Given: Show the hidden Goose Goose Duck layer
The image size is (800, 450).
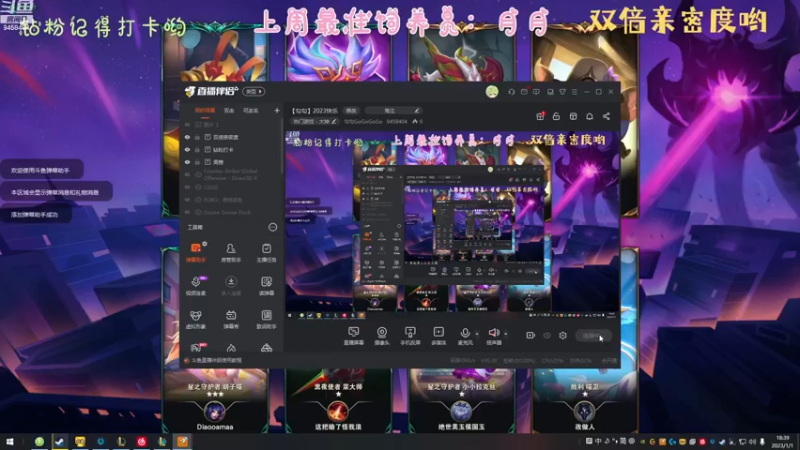Looking at the screenshot, I should pyautogui.click(x=187, y=212).
